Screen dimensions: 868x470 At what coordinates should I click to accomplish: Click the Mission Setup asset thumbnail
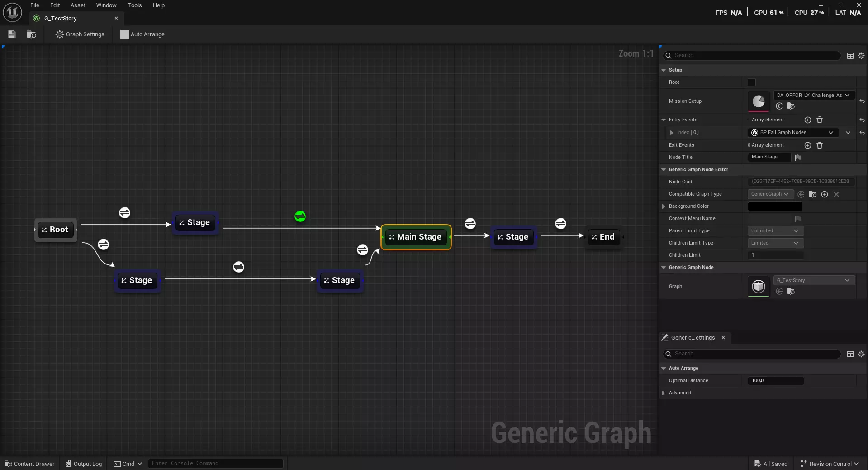tap(759, 101)
